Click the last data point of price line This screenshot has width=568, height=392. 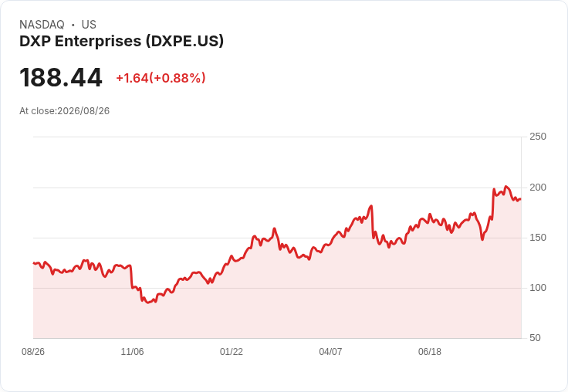(x=521, y=199)
